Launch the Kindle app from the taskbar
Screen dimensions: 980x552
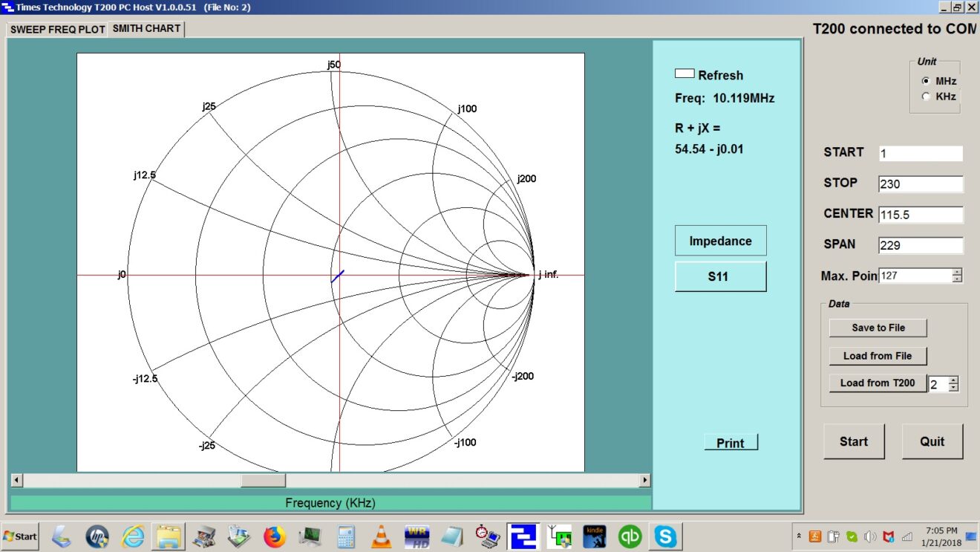(x=594, y=536)
